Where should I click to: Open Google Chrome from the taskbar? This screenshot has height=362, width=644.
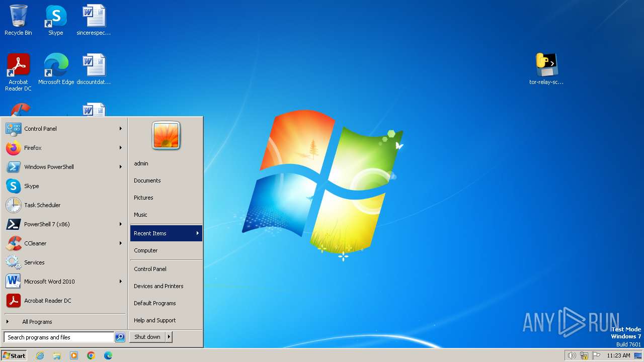[x=91, y=355]
